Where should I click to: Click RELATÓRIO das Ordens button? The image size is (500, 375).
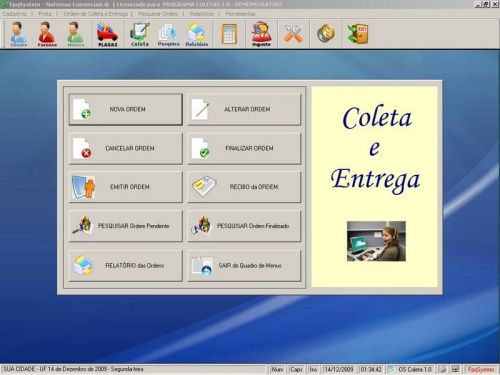126,266
